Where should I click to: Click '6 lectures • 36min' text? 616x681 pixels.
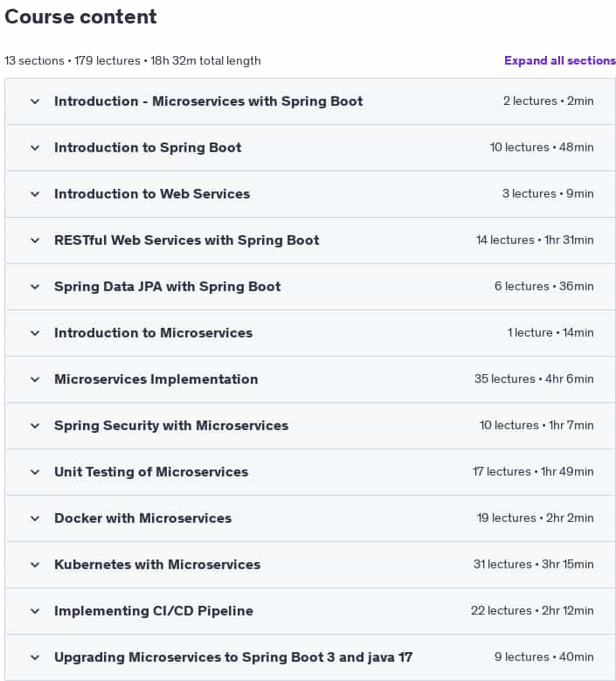click(544, 286)
